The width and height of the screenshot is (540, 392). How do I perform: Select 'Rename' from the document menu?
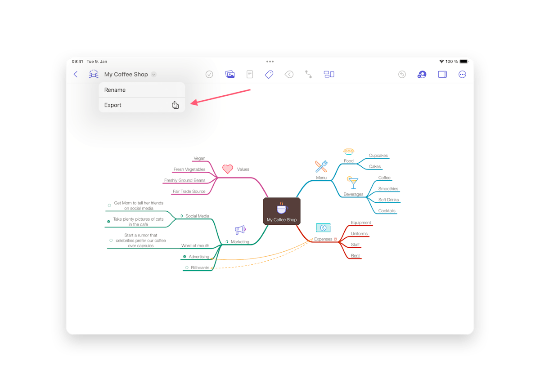point(114,89)
